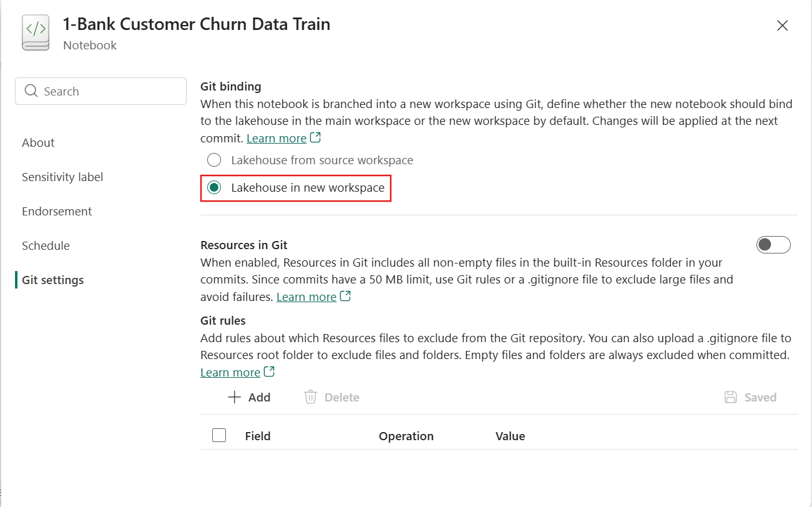Screen dimensions: 812x507
Task: Select Lakehouse from source workspace option
Action: [214, 160]
